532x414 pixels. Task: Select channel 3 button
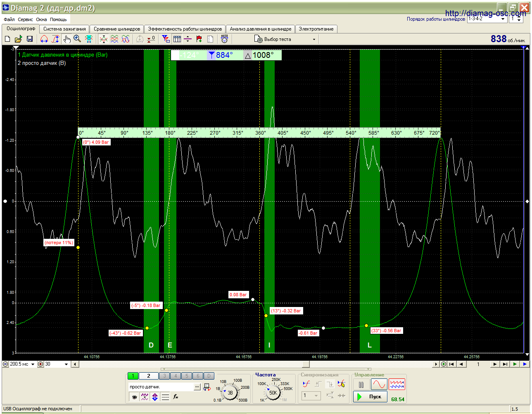pos(164,376)
